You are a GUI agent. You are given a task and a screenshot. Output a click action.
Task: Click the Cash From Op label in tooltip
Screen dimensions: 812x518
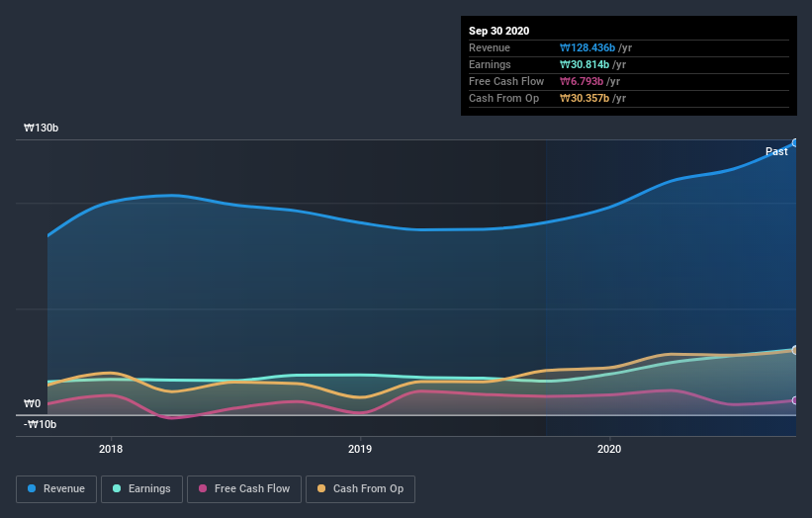click(503, 98)
